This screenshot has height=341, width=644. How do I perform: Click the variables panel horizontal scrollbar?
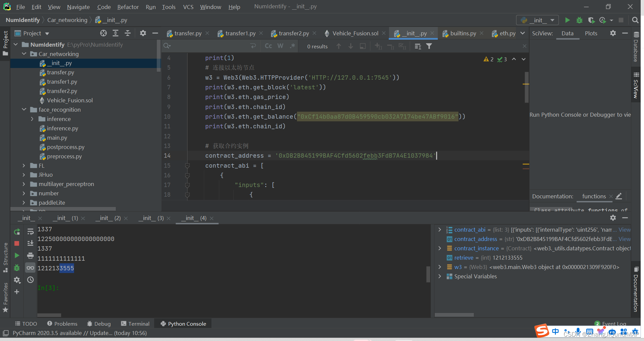(x=454, y=315)
